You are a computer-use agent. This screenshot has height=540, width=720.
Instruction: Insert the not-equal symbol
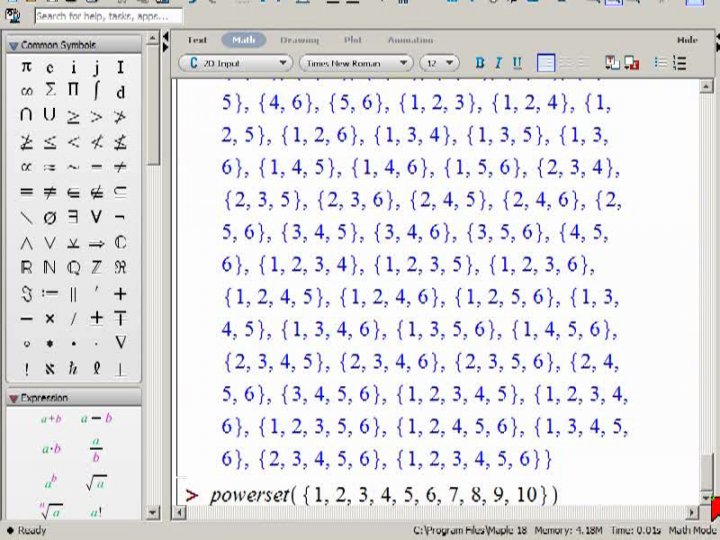click(50, 192)
